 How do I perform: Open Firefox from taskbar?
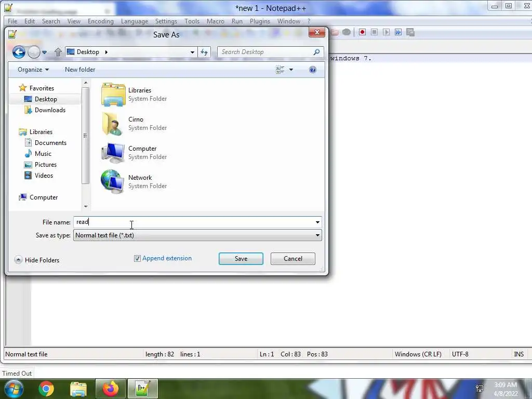tap(111, 389)
